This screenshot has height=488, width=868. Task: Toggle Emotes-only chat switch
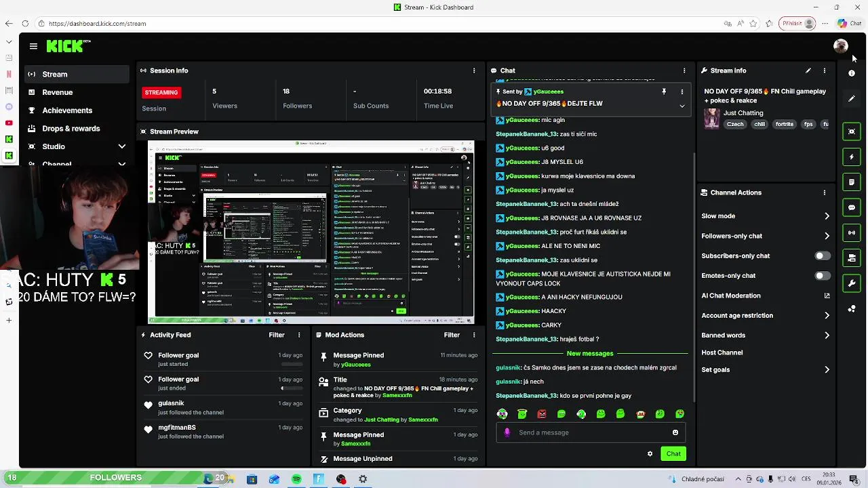(x=822, y=276)
